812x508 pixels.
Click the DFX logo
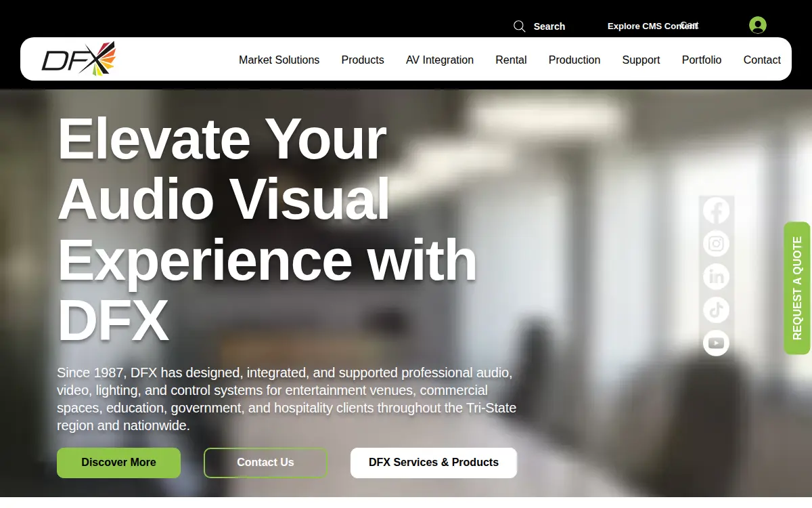(x=78, y=58)
